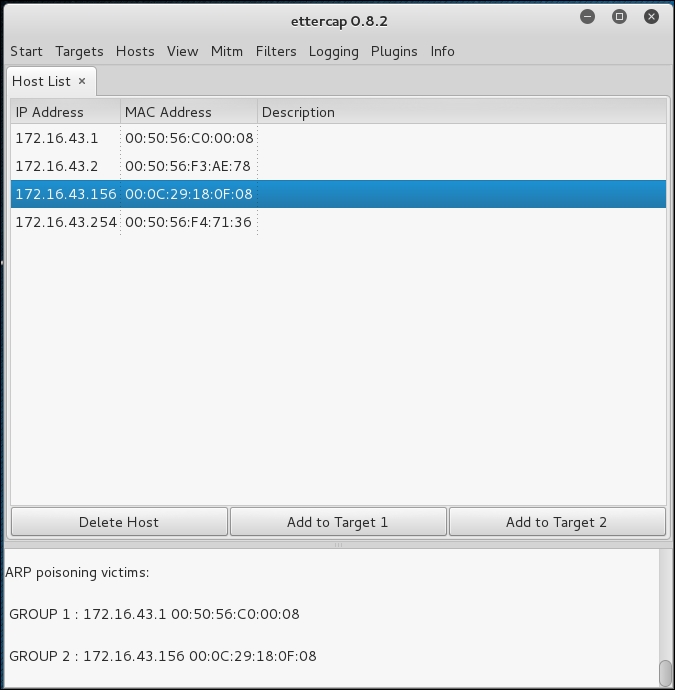The height and width of the screenshot is (690, 675).
Task: Click the ARP poisoning victims text
Action: 77,573
